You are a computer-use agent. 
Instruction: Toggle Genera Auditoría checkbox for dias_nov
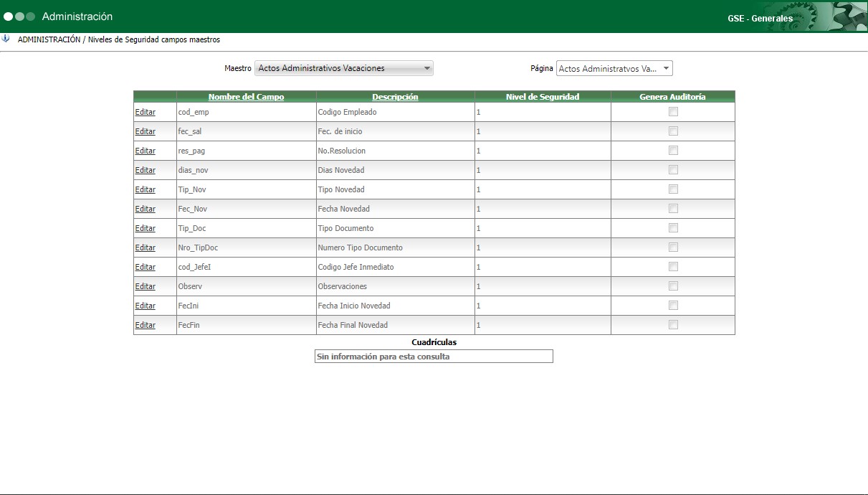673,169
